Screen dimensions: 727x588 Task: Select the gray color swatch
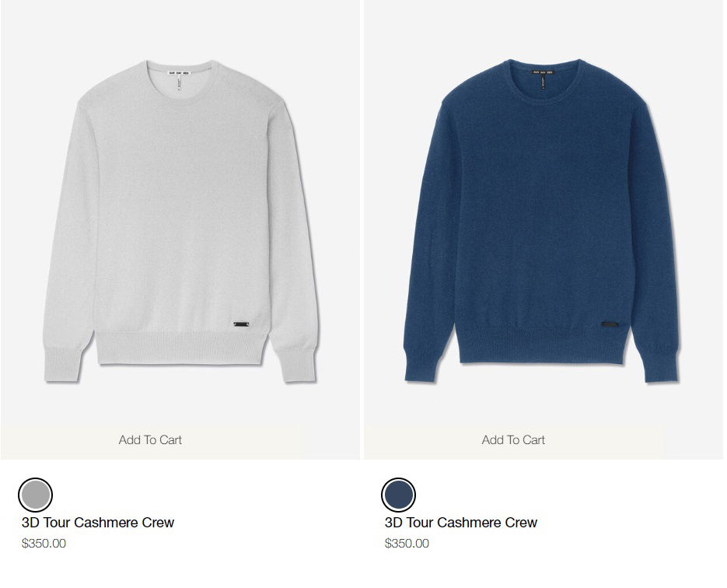(x=35, y=495)
